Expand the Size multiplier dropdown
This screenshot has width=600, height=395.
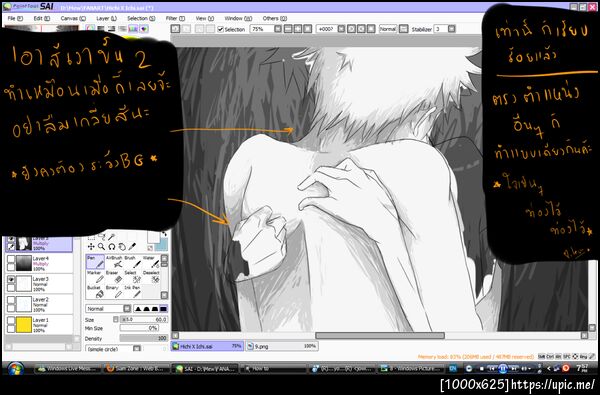[116, 319]
